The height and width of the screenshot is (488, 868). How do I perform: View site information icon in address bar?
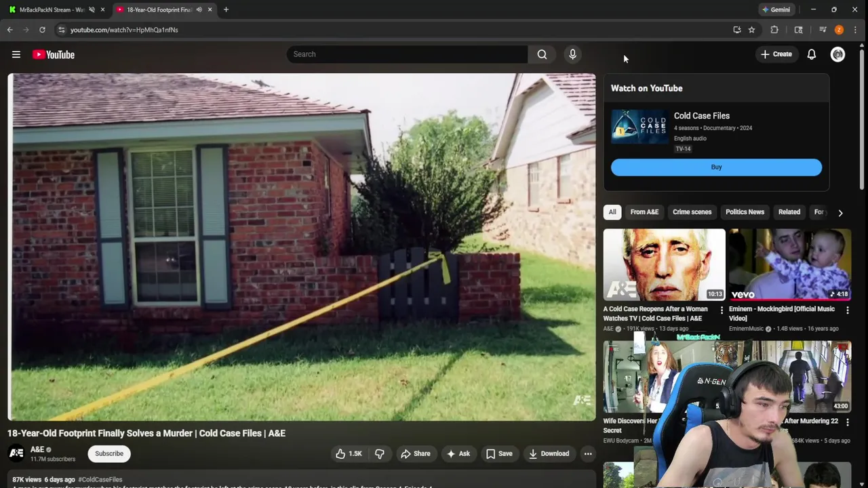pos(62,30)
